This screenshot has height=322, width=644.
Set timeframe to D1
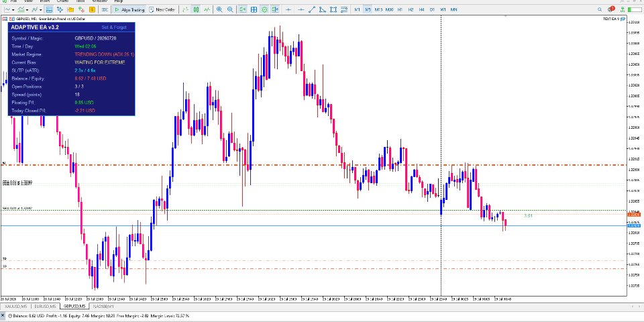(433, 9)
